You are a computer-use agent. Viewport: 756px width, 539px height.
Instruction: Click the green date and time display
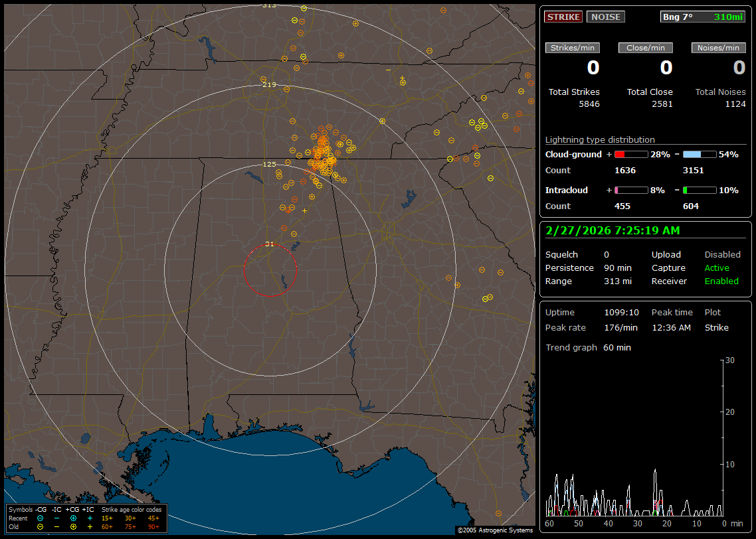click(x=612, y=230)
